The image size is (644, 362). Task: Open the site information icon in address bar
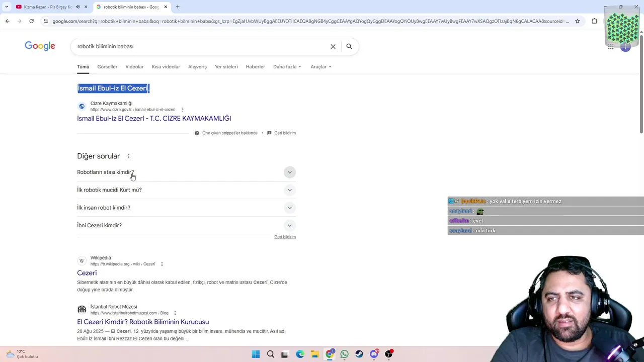click(x=46, y=21)
